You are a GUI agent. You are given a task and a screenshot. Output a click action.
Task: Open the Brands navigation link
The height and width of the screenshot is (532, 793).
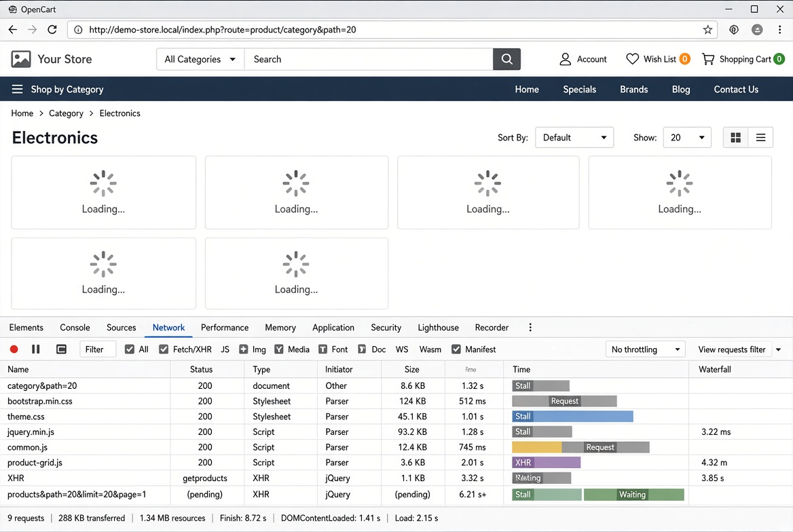[633, 90]
